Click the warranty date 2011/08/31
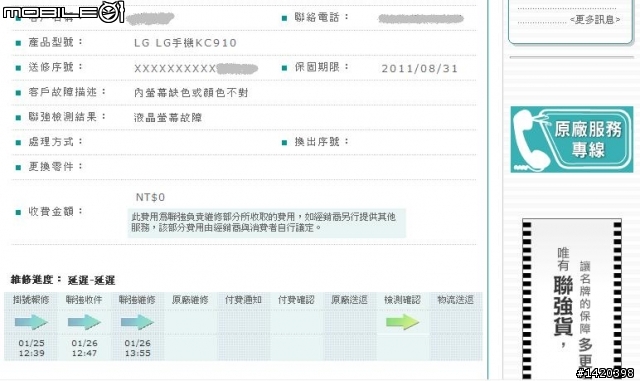Screen dimensions: 640x381 pos(420,69)
